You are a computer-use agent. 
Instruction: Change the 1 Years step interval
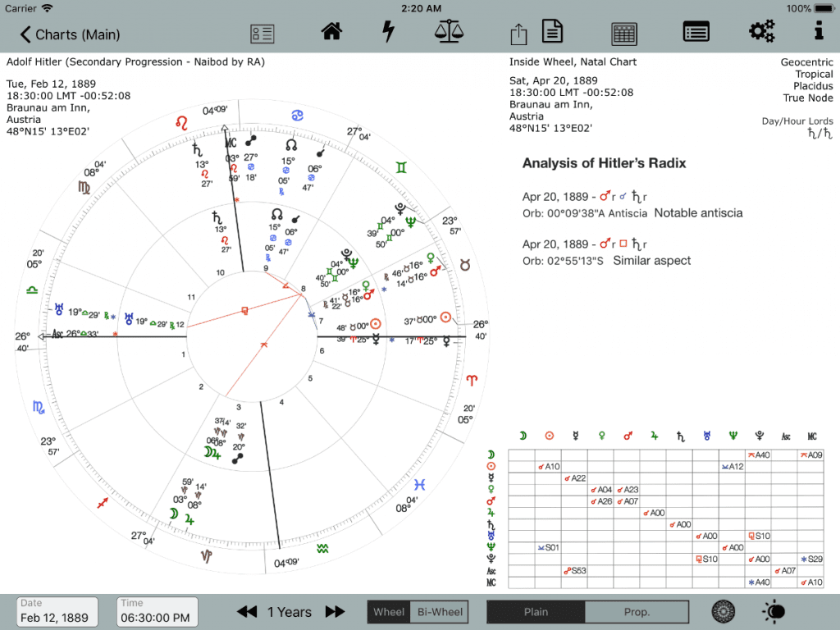pos(290,612)
